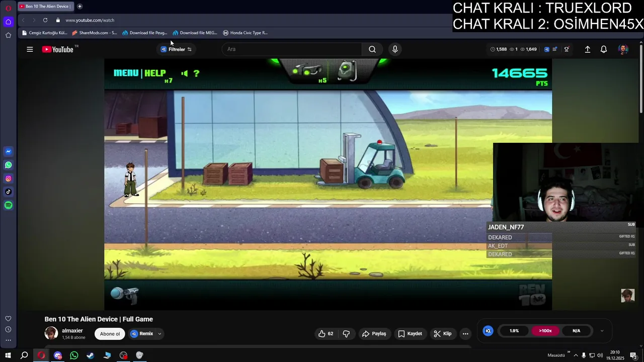644x362 pixels.
Task: Open Cengiz Kurtoğlu bookmark
Action: tap(44, 33)
